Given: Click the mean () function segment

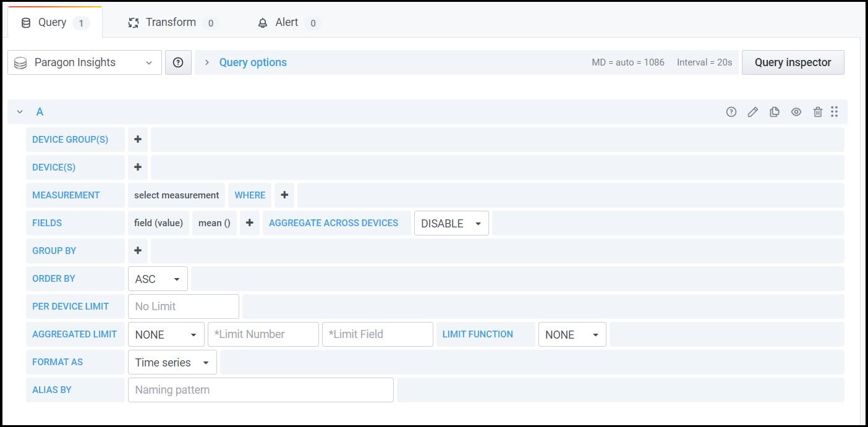Looking at the screenshot, I should tap(215, 223).
